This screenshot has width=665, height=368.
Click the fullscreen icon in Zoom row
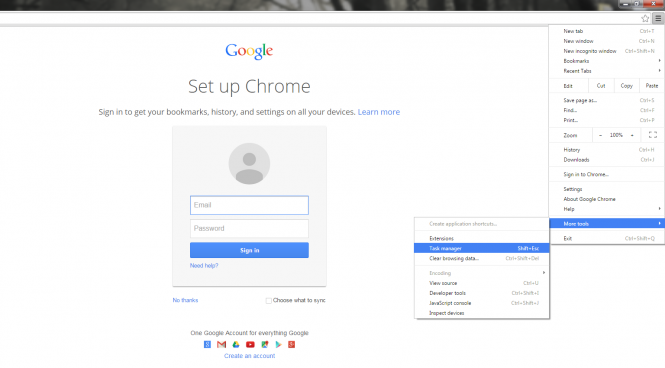tap(653, 135)
